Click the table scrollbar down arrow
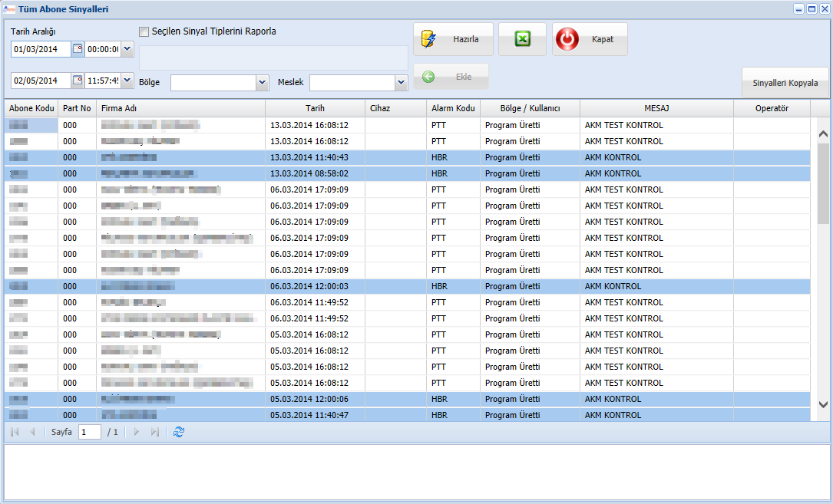 [823, 405]
